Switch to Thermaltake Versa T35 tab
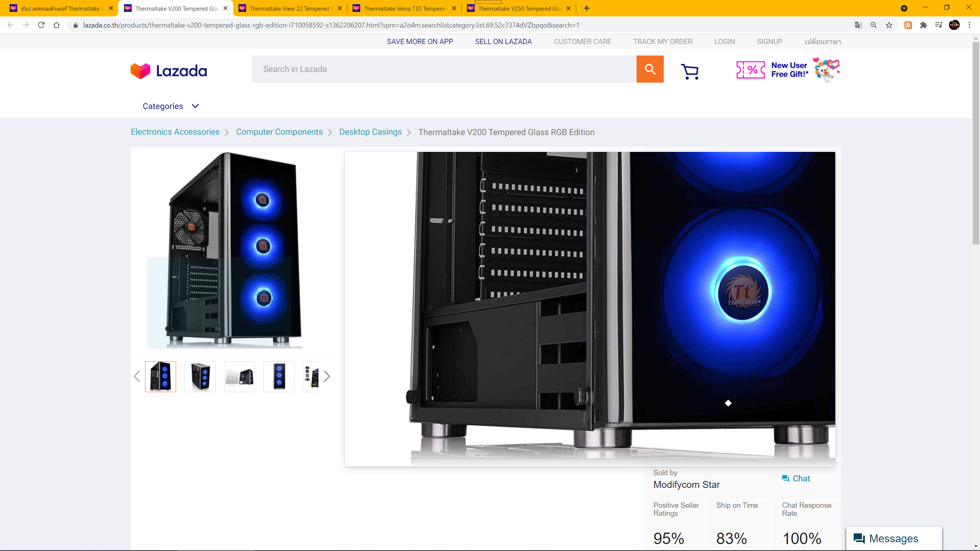This screenshot has height=551, width=980. tap(404, 8)
